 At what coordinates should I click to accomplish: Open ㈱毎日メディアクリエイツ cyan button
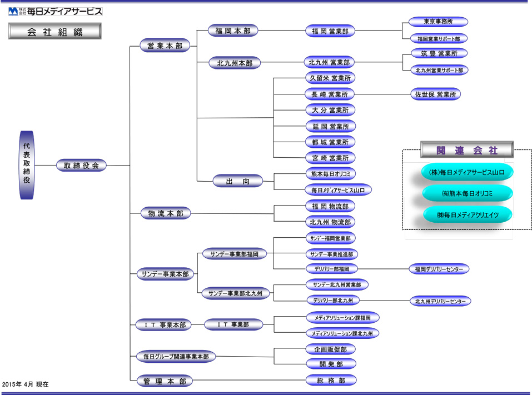point(468,214)
